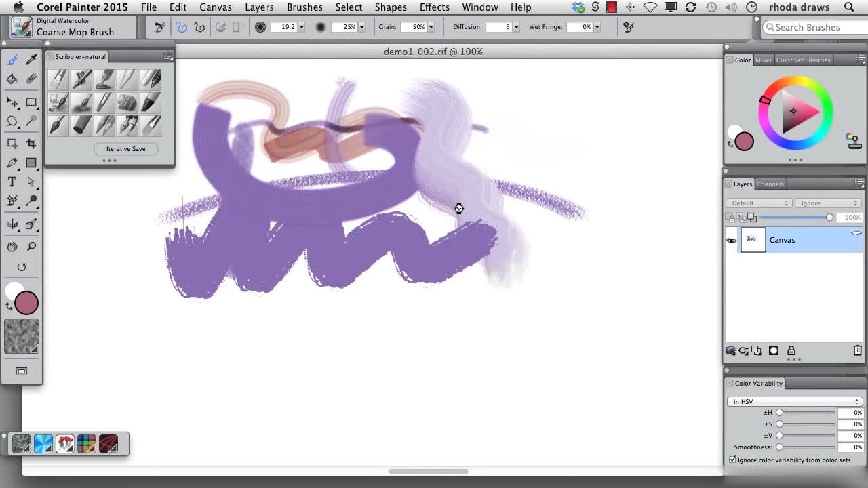Select the Brush tool in the toolbox
Viewport: 868px width, 488px height.
coord(12,60)
